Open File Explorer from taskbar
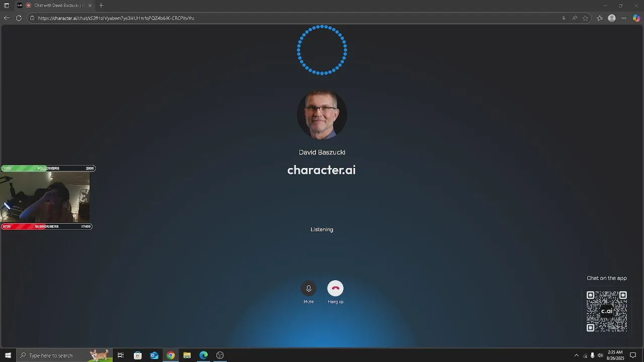The image size is (644, 362). click(187, 355)
